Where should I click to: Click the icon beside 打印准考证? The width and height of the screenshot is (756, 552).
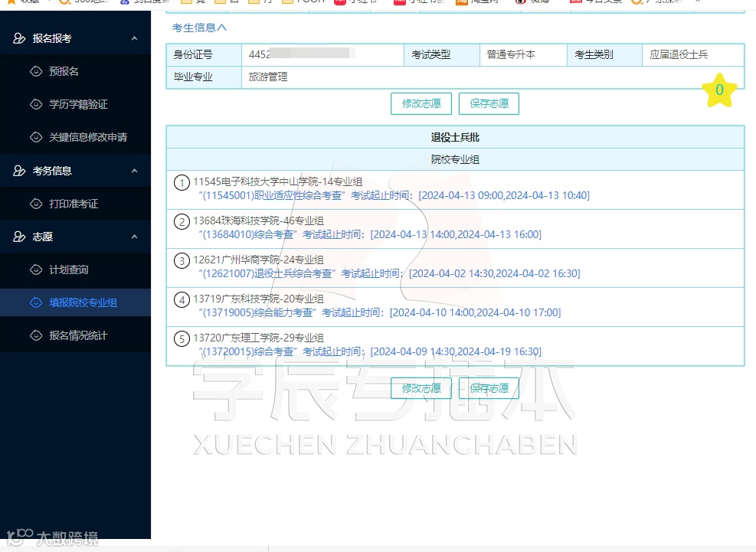(36, 204)
